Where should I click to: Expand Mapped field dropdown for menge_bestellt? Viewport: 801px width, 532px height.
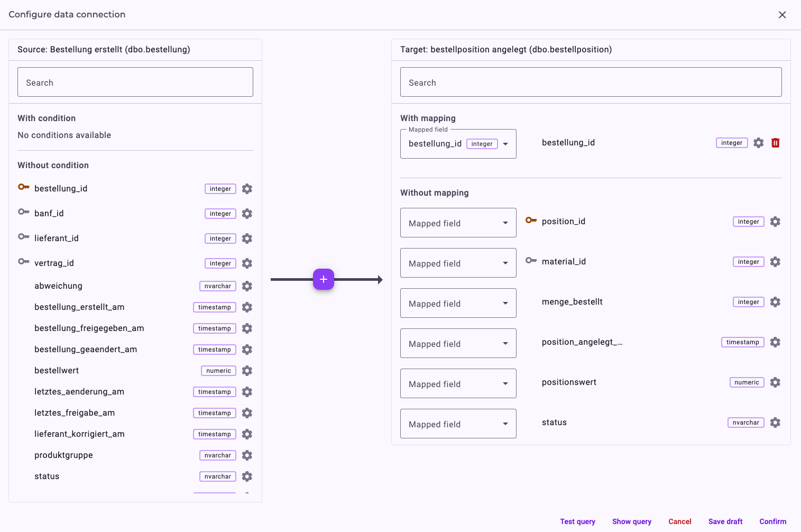point(458,303)
